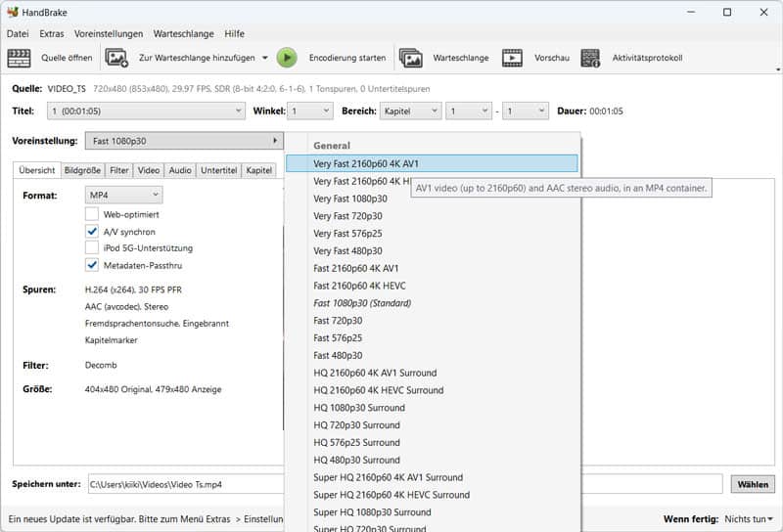Open the Extras menu
The height and width of the screenshot is (532, 783).
point(52,33)
